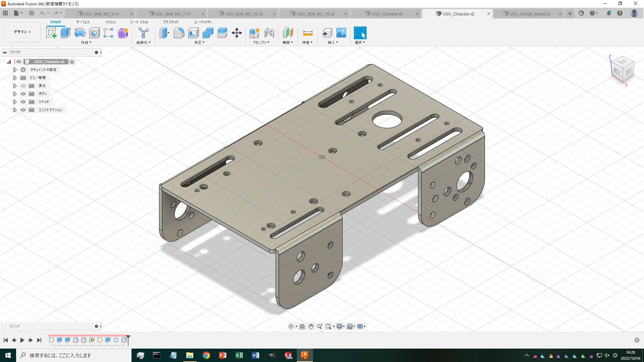Activate the Move/Copy tool
Image resolution: width=644 pixels, height=362 pixels.
237,33
